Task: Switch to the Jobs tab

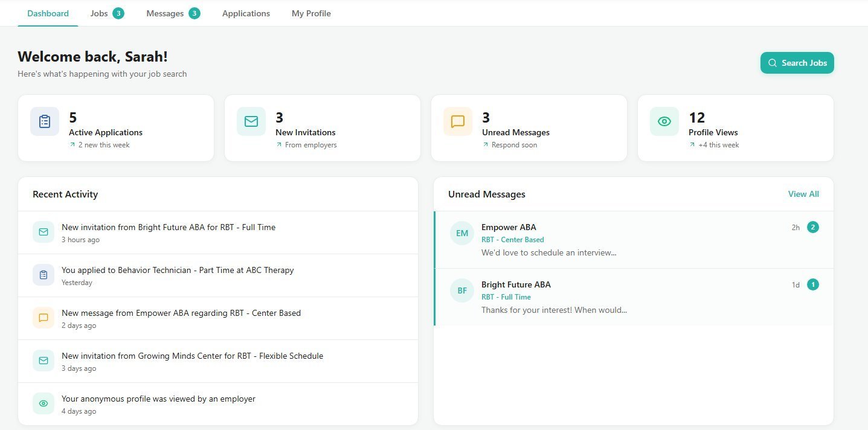Action: (98, 13)
